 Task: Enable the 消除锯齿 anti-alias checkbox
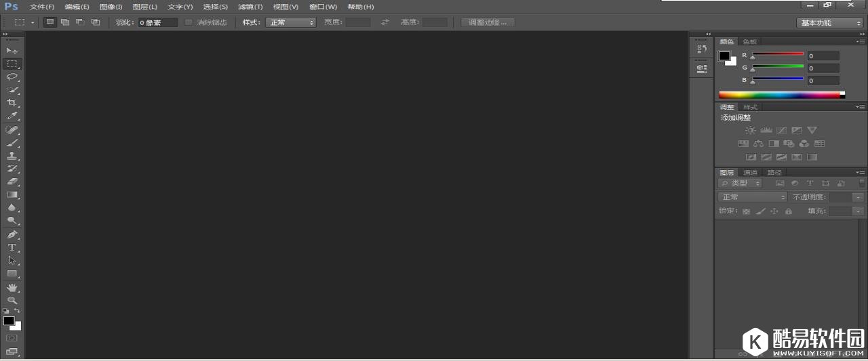point(189,22)
